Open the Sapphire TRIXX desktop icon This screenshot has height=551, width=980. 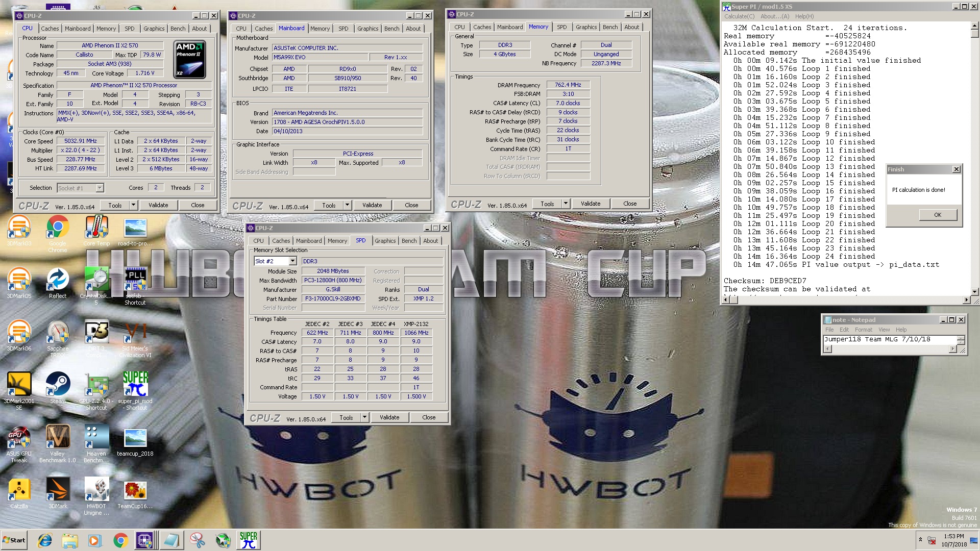pos(58,339)
